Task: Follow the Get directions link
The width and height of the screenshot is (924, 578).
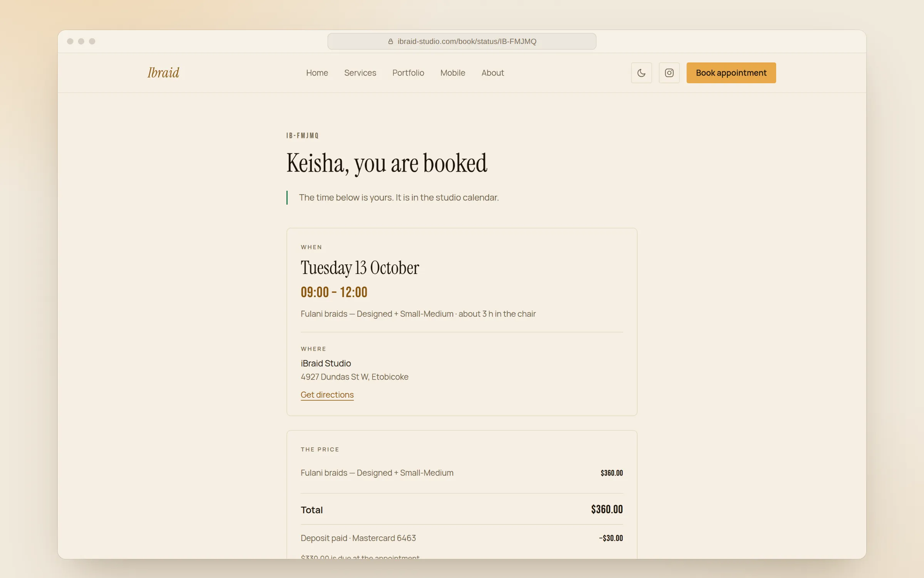Action: coord(327,395)
